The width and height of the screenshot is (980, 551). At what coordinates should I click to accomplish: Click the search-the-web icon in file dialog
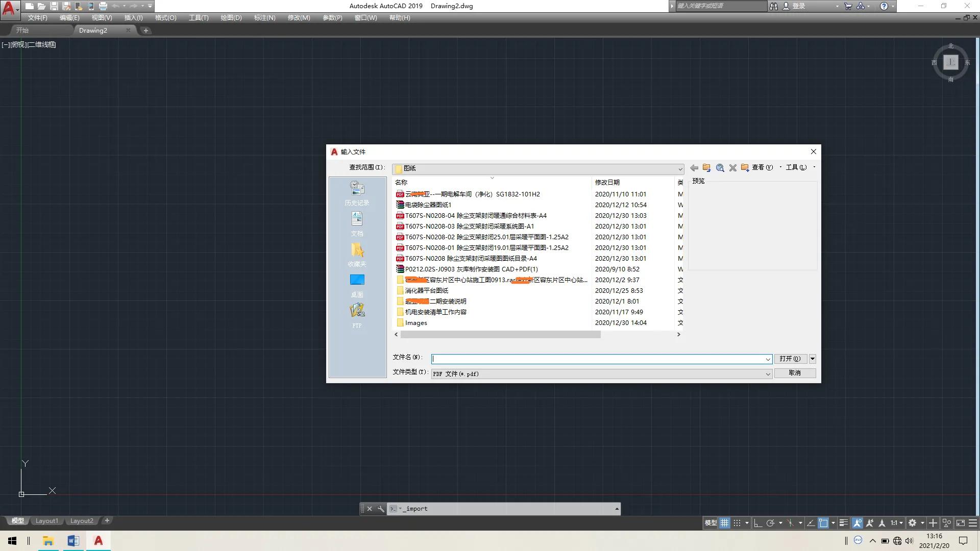[720, 168]
